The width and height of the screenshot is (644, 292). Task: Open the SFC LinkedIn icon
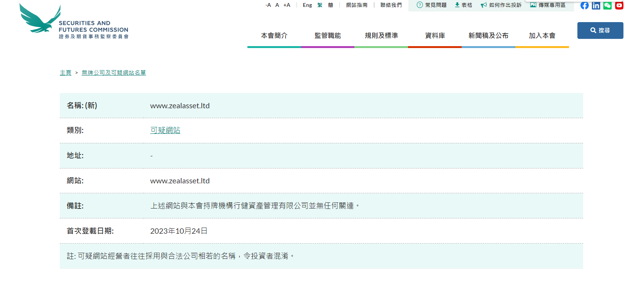coord(596,5)
